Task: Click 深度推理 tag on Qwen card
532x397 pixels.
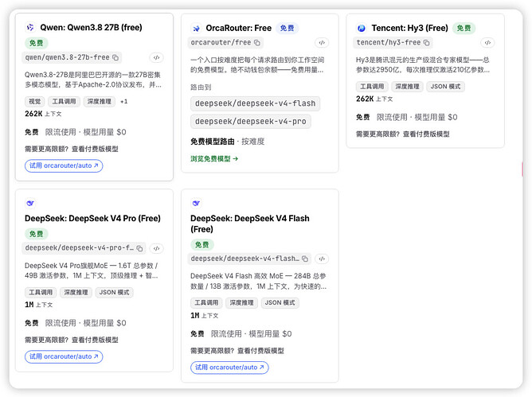Action: [99, 101]
